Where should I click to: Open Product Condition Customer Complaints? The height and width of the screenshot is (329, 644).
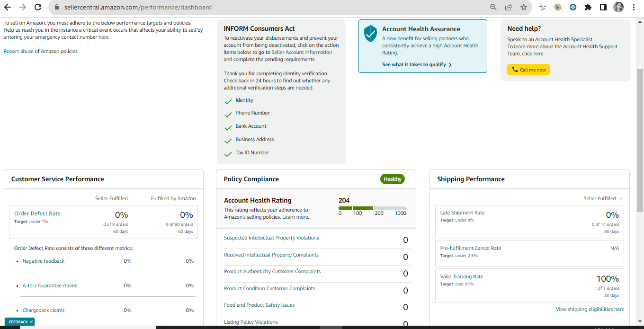(x=269, y=289)
